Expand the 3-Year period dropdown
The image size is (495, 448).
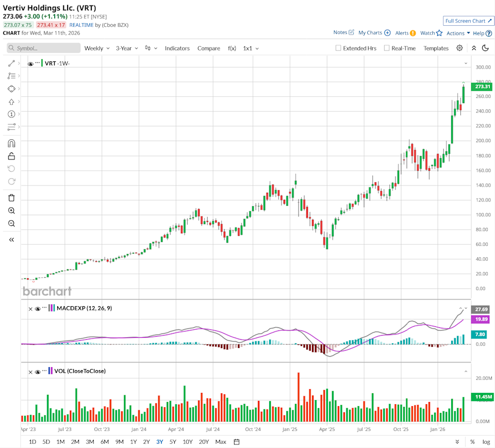tap(127, 48)
